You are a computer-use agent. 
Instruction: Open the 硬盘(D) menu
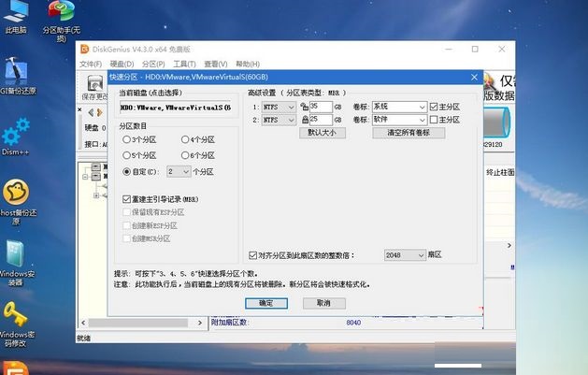pyautogui.click(x=122, y=65)
